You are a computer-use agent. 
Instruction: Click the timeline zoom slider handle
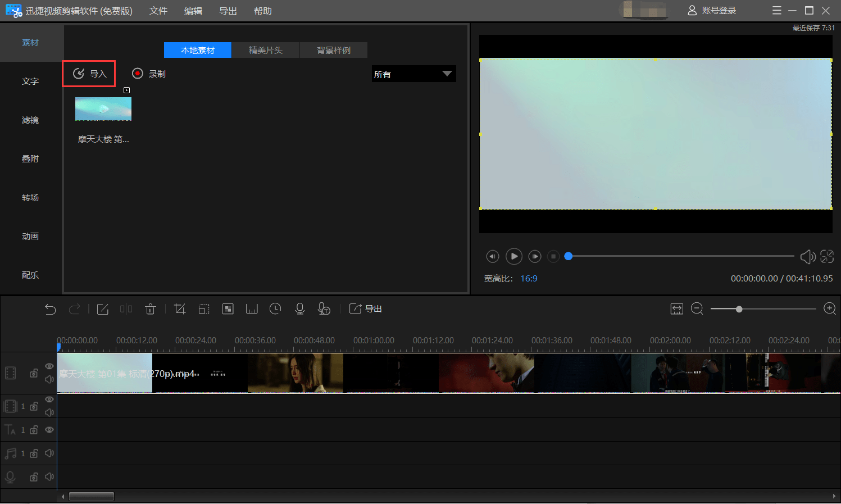(739, 309)
